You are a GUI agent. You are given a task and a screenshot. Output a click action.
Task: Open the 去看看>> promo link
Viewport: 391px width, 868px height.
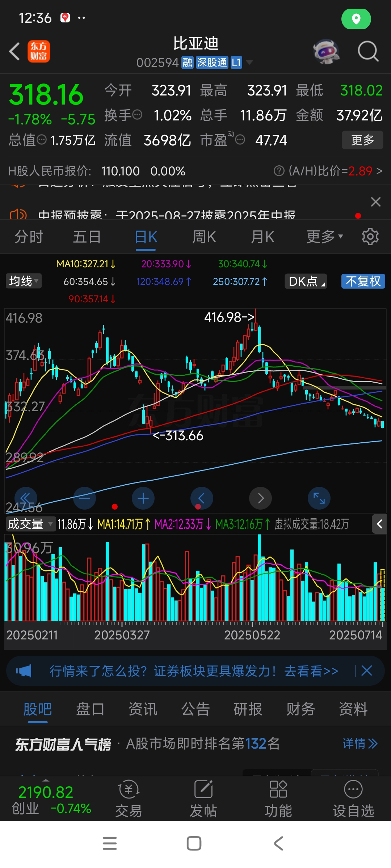[311, 671]
